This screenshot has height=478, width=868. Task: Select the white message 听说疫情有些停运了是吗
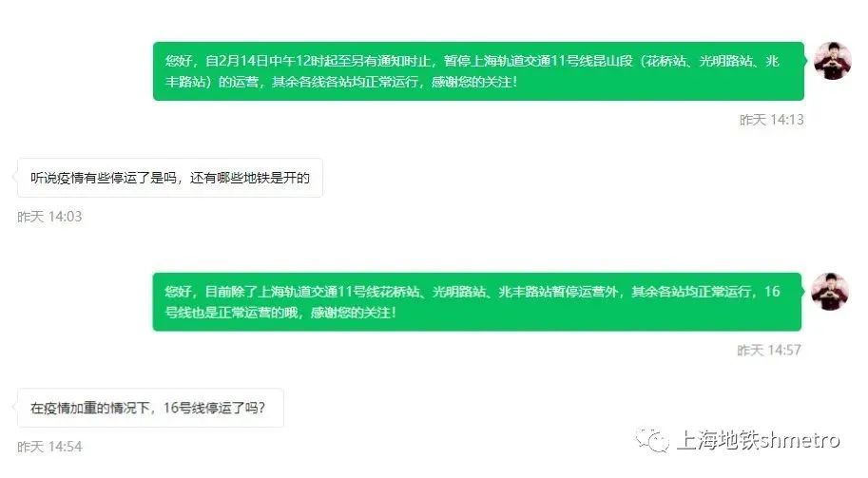click(170, 178)
